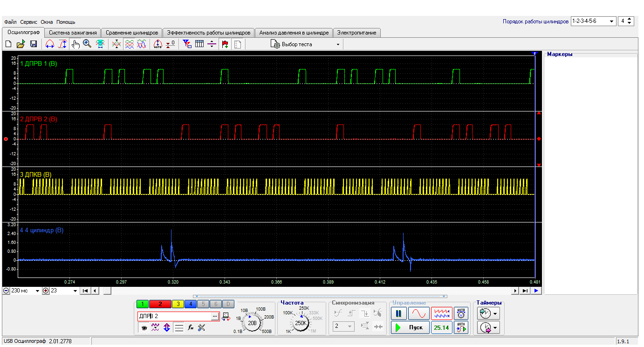Click the overlapping sine waves icon
Viewport: 644px width, 347px height.
point(142,44)
